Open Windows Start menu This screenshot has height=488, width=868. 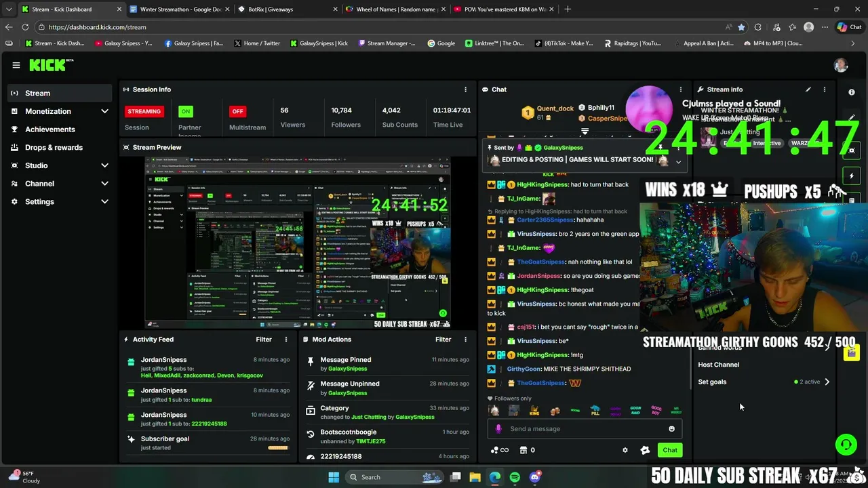coord(334,477)
